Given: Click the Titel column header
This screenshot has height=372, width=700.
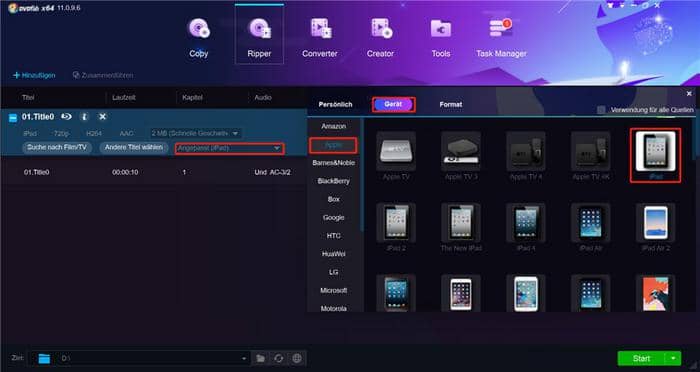Looking at the screenshot, I should click(x=28, y=97).
